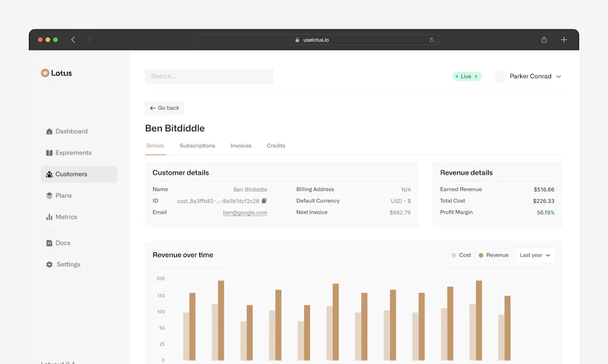Click the Metrics bar chart icon
The width and height of the screenshot is (608, 364).
click(x=49, y=217)
